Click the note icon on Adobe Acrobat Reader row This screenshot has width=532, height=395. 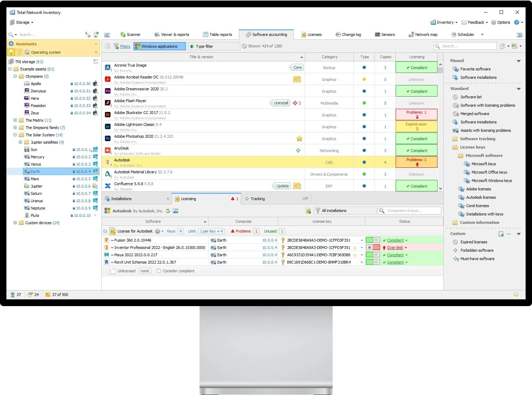pos(297,79)
